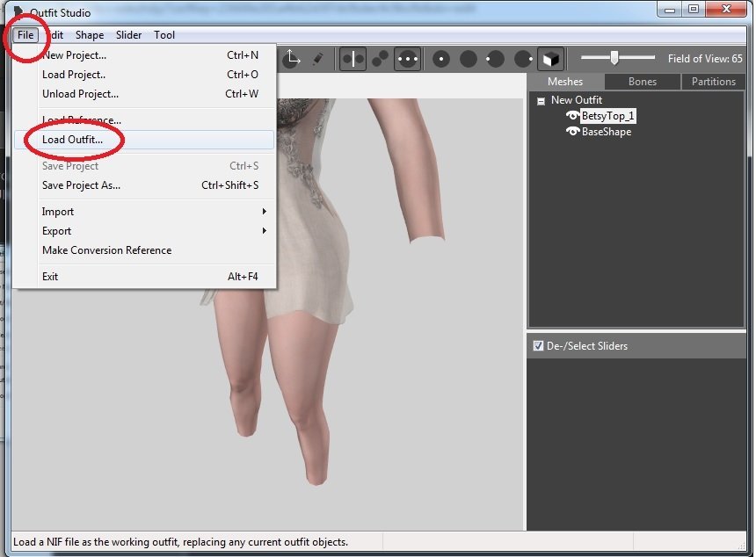Hide the BetsyTop_1 mesh using its eye icon

(x=573, y=116)
